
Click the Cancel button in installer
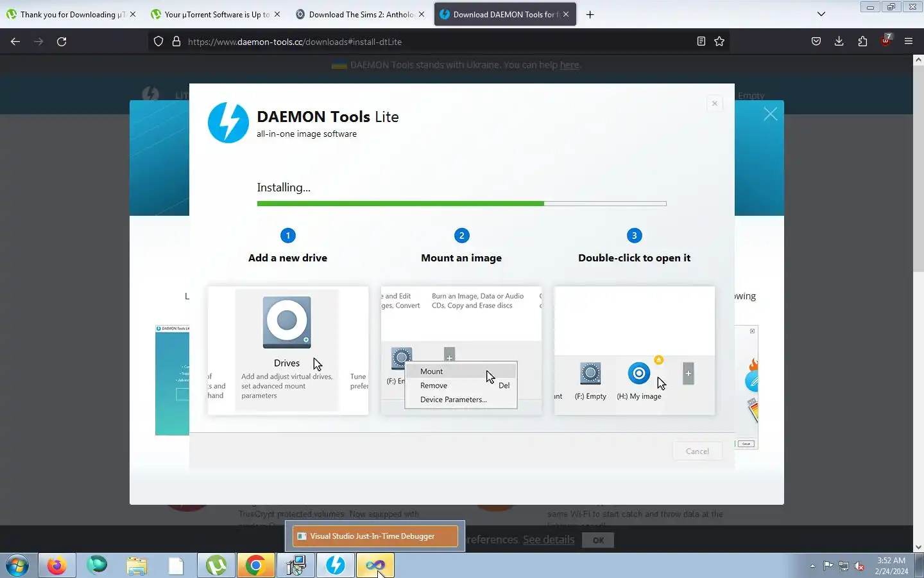[697, 451]
